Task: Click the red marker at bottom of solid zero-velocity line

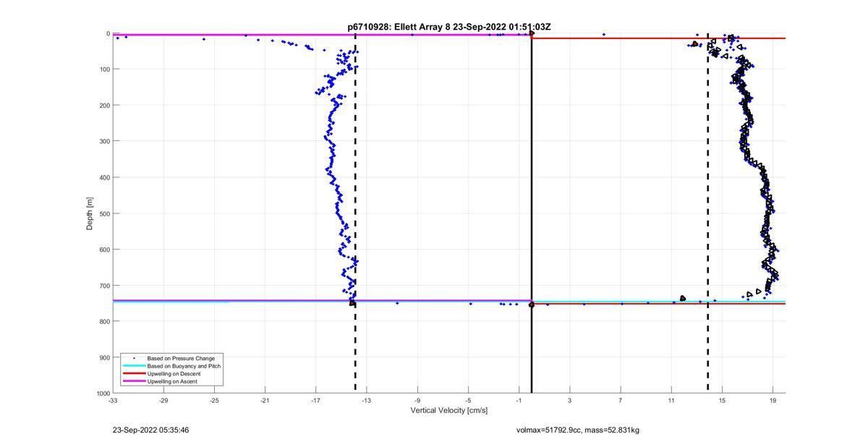Action: click(x=532, y=305)
